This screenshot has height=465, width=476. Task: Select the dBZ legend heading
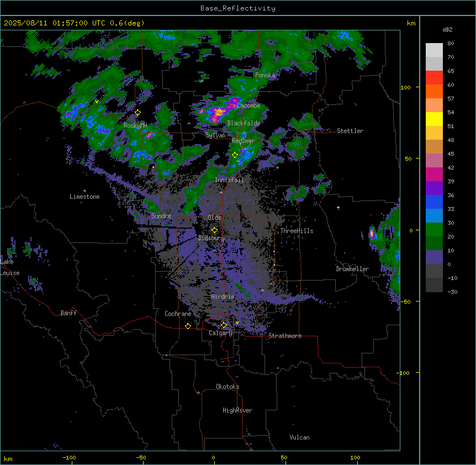[x=447, y=29]
